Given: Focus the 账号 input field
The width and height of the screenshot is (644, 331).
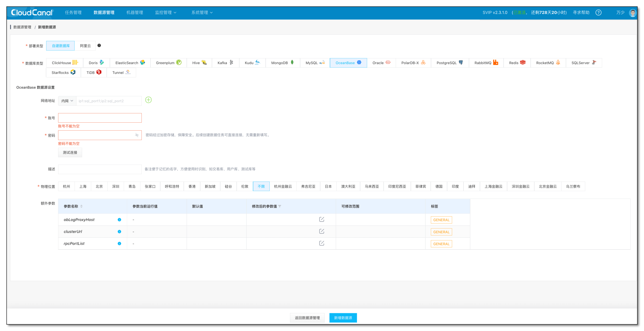Looking at the screenshot, I should [x=100, y=118].
